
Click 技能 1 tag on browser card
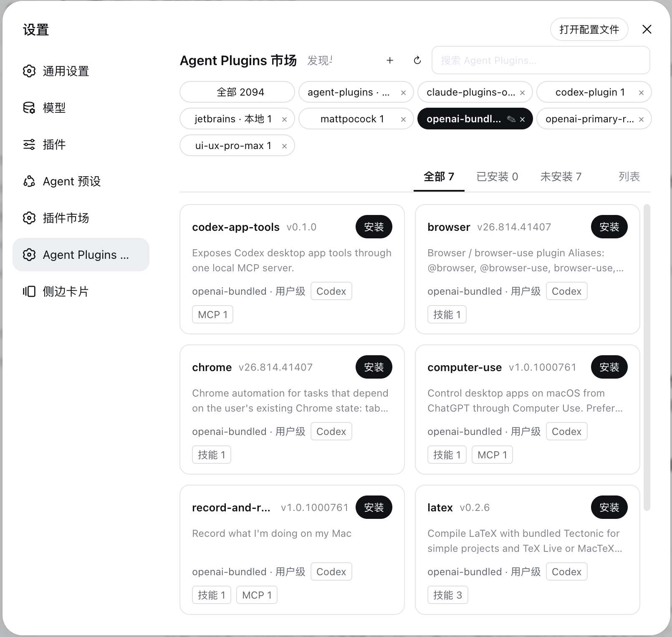(x=447, y=315)
